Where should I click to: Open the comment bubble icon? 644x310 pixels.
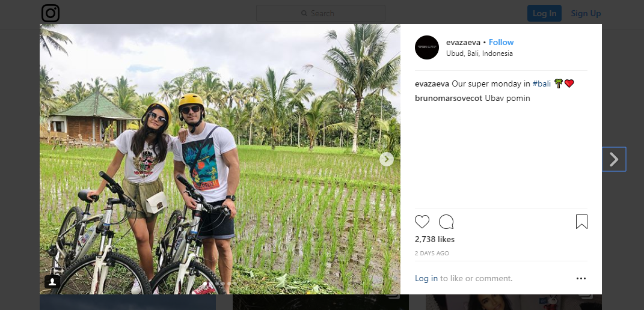click(446, 222)
